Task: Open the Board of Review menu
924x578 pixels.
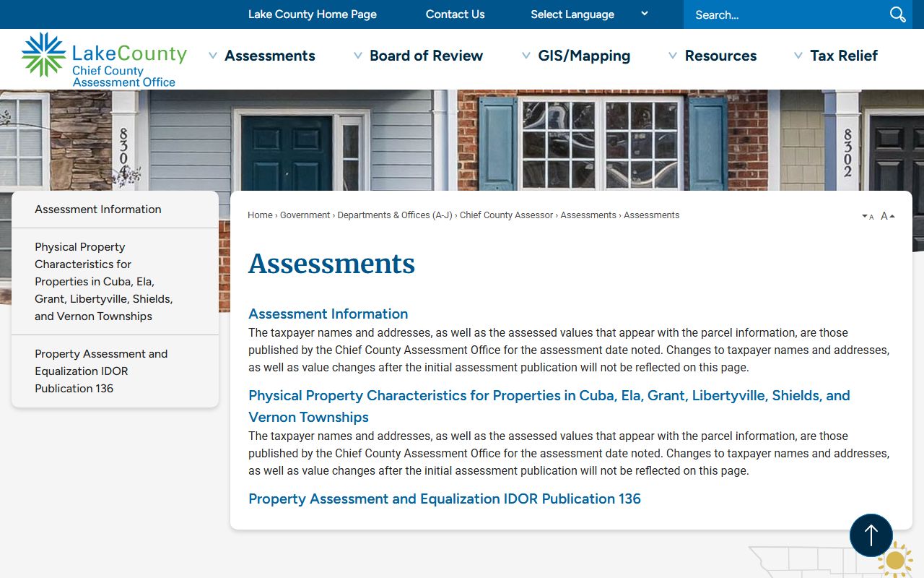Action: (x=426, y=56)
